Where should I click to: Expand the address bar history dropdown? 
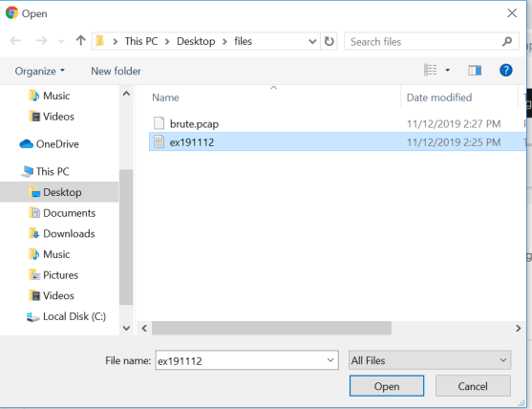click(312, 41)
